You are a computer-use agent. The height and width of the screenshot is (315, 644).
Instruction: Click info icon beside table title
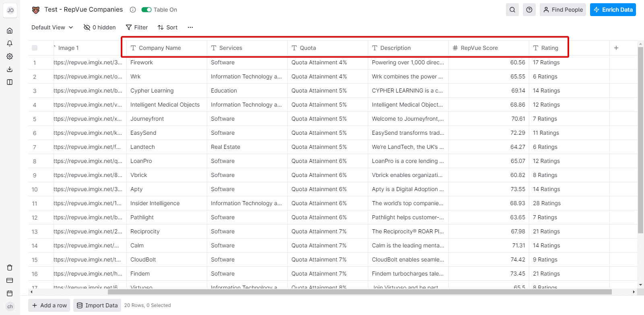[x=133, y=10]
